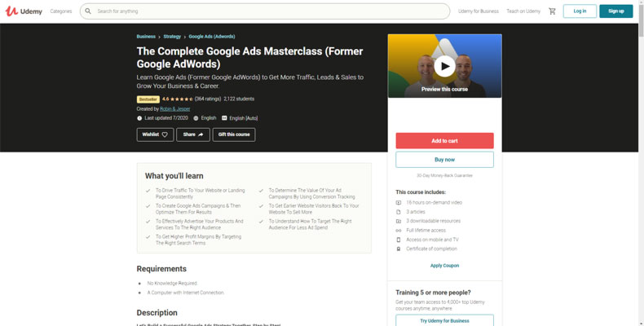Click Gift this course button
Viewport: 644px width, 326px height.
(x=234, y=134)
